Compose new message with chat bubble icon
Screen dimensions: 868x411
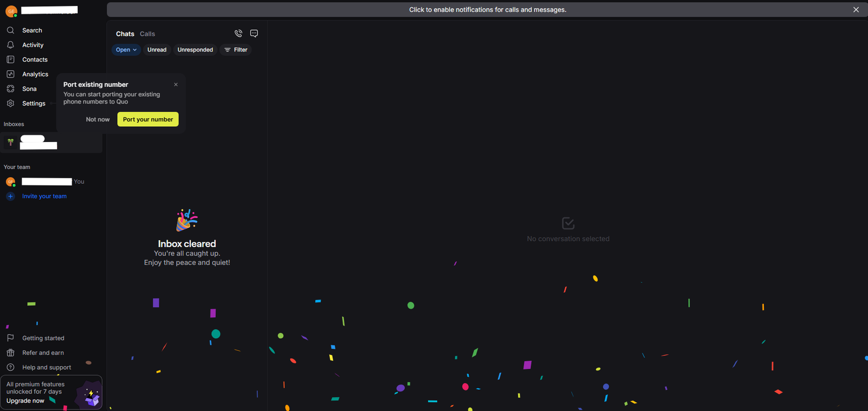coord(254,34)
